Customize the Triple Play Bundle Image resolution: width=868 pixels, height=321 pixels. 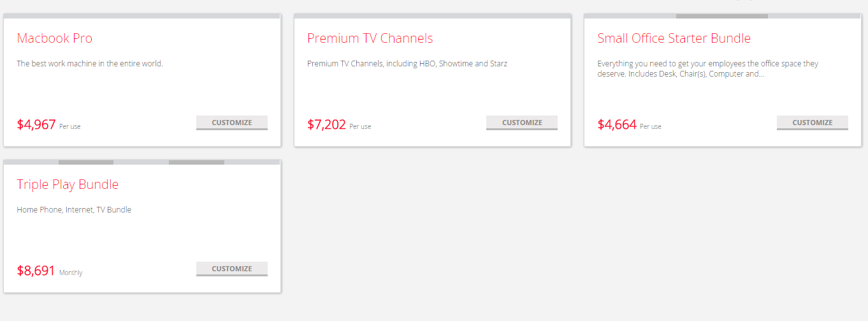231,269
